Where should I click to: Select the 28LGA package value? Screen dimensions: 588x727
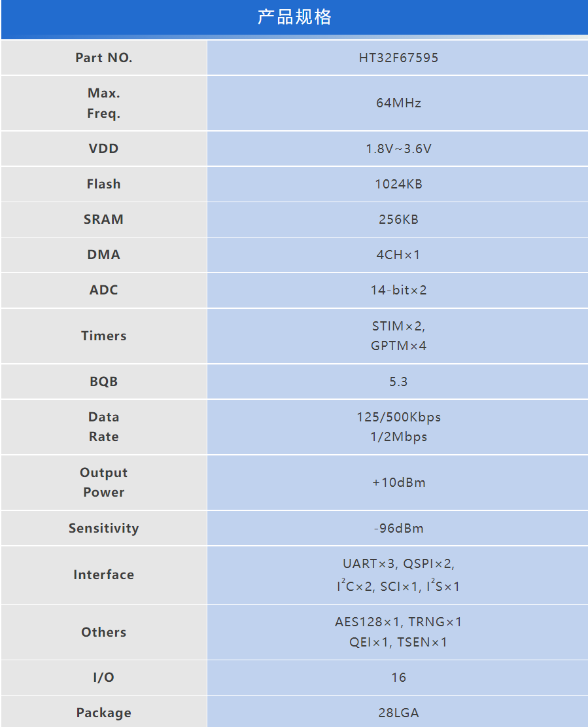(398, 713)
